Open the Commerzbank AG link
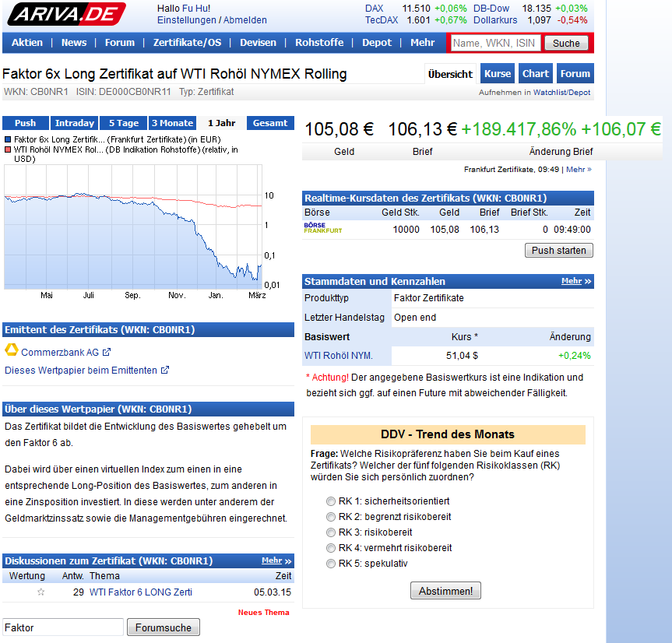The image size is (672, 643). click(60, 352)
